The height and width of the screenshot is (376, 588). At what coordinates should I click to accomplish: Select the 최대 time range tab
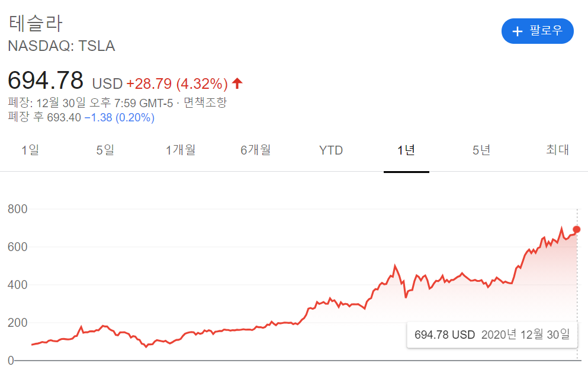557,150
